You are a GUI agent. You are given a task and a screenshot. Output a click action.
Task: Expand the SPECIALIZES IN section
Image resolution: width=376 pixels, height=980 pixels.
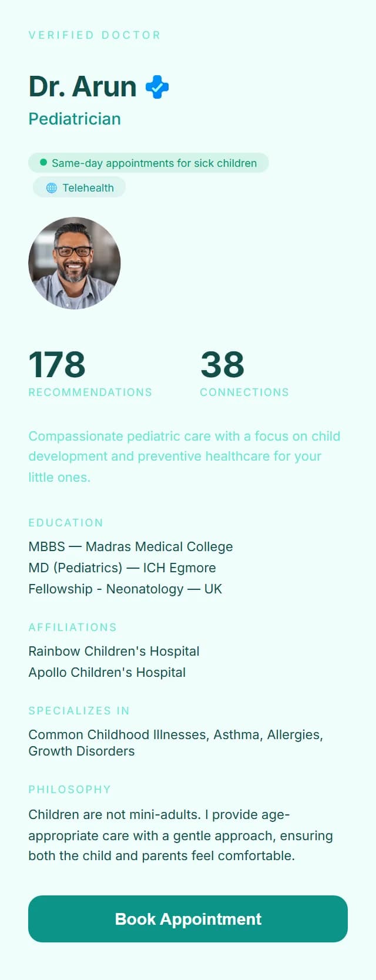[x=79, y=711]
